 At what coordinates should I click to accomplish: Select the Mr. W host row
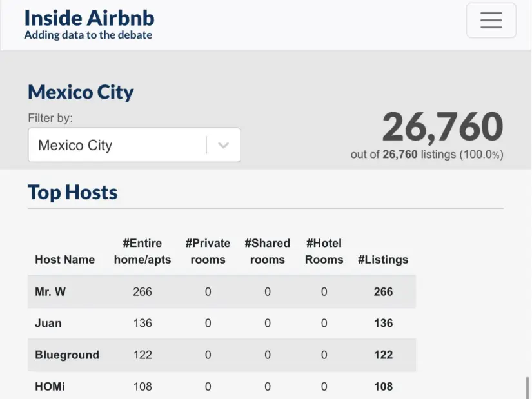pos(50,291)
